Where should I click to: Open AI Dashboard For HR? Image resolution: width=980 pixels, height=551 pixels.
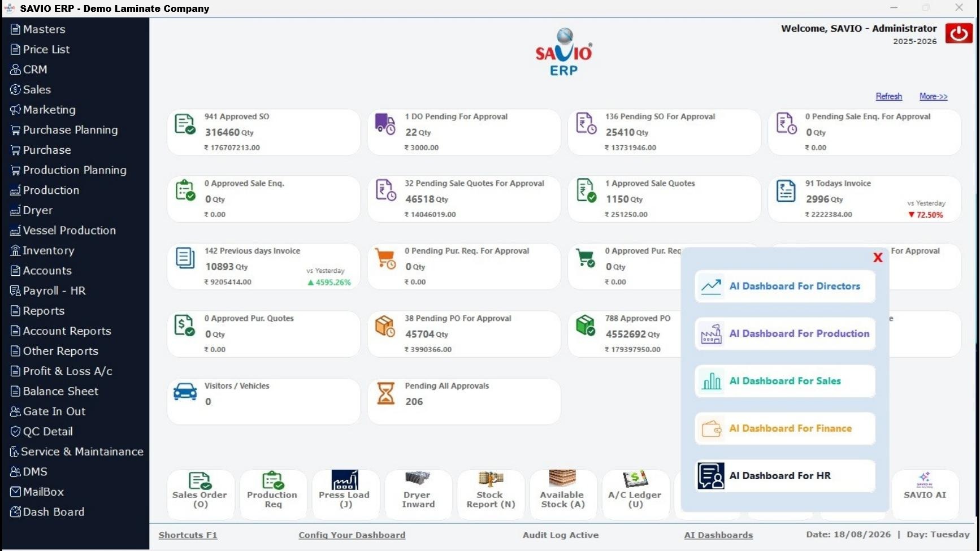coord(785,476)
